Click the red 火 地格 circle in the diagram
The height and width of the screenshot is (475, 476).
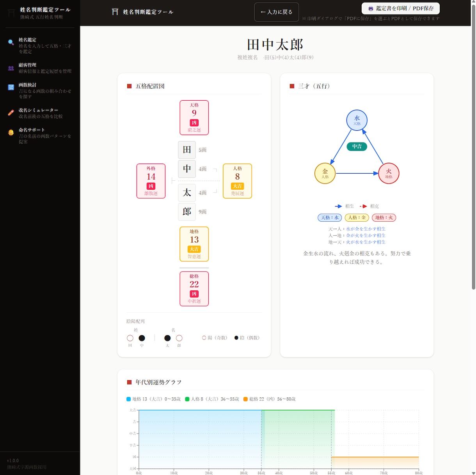[x=389, y=173]
